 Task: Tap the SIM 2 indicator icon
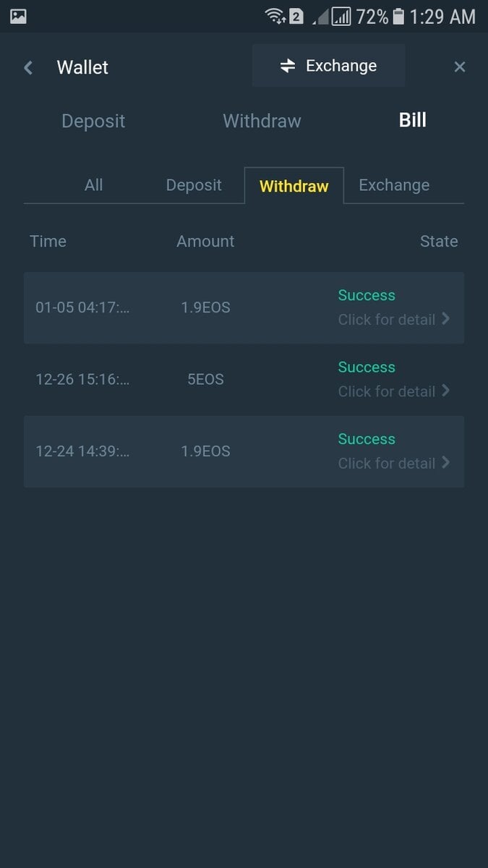click(296, 16)
